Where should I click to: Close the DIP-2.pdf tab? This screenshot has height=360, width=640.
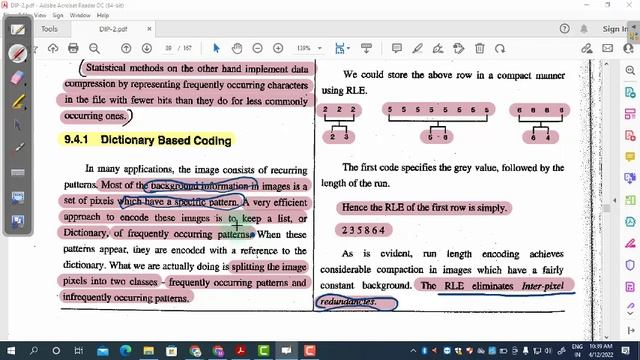coord(149,29)
